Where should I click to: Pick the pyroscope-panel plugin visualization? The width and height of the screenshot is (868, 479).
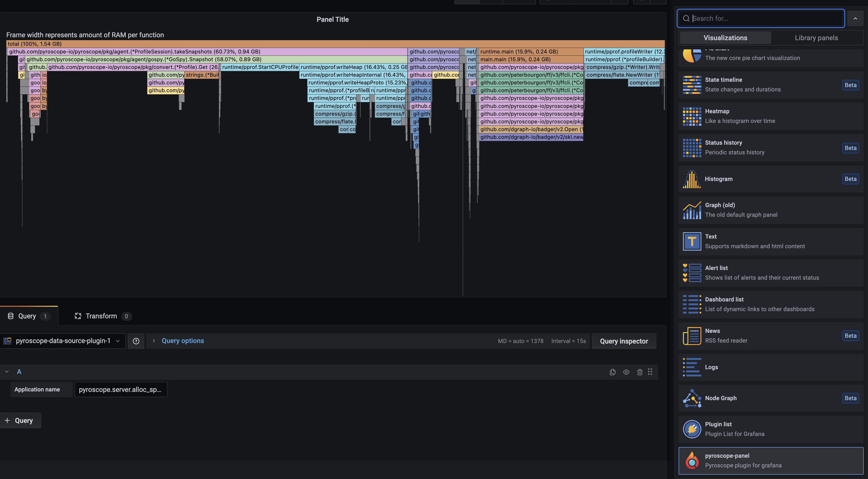771,460
